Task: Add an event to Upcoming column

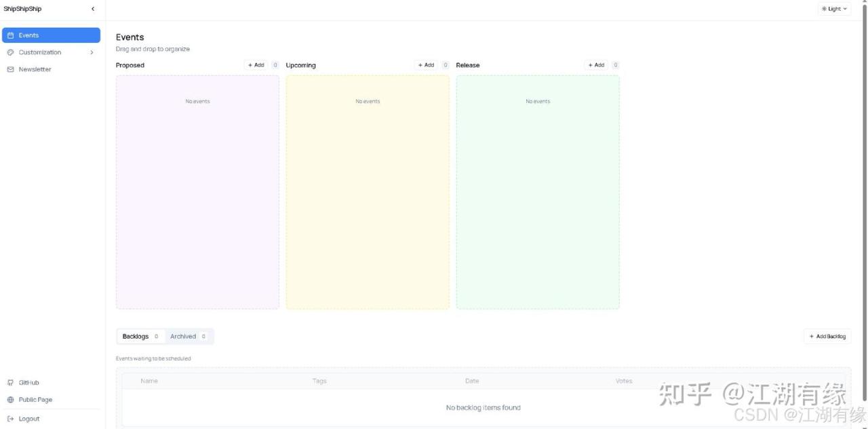Action: coord(426,65)
